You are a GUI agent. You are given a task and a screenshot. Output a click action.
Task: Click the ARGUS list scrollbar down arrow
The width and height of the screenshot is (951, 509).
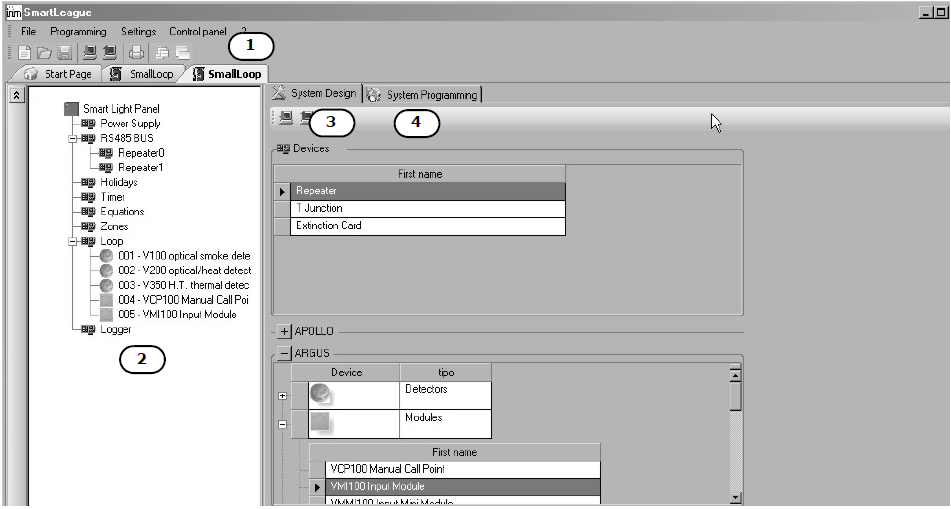[735, 498]
